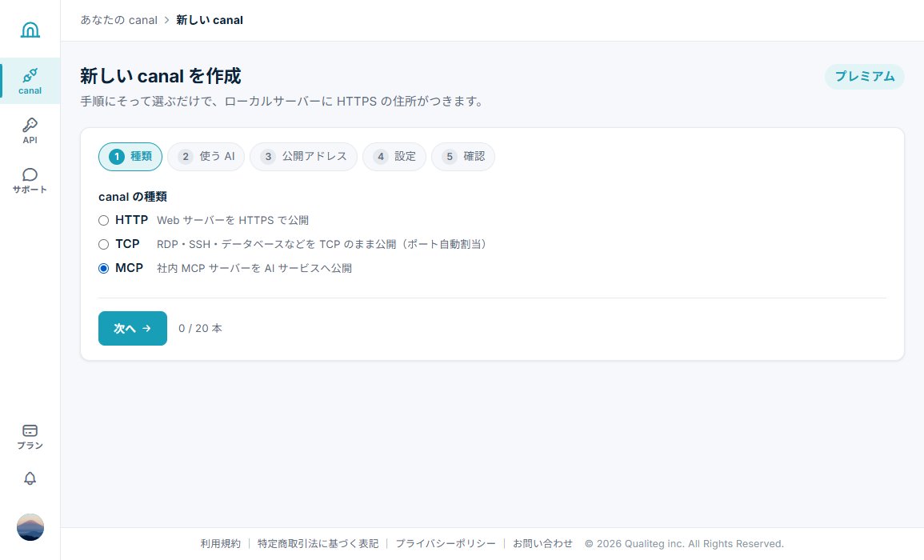Click the canal の種類 heading

click(133, 197)
